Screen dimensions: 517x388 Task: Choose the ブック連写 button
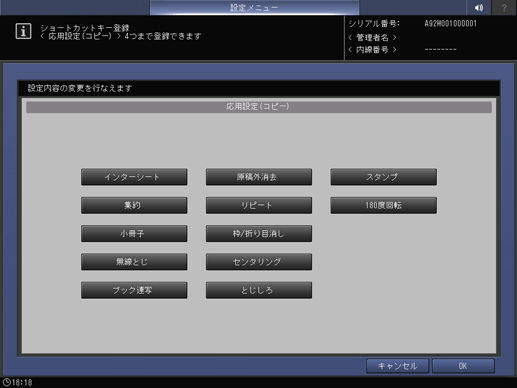134,290
